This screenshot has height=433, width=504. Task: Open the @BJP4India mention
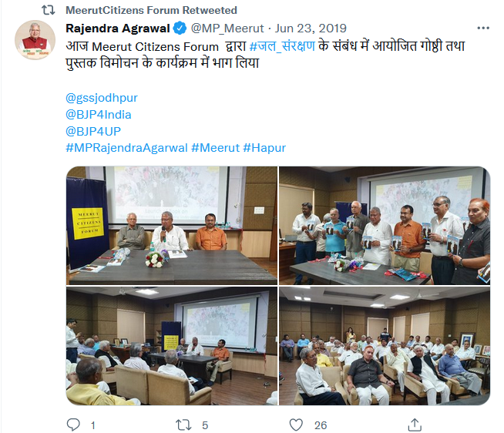coord(99,115)
